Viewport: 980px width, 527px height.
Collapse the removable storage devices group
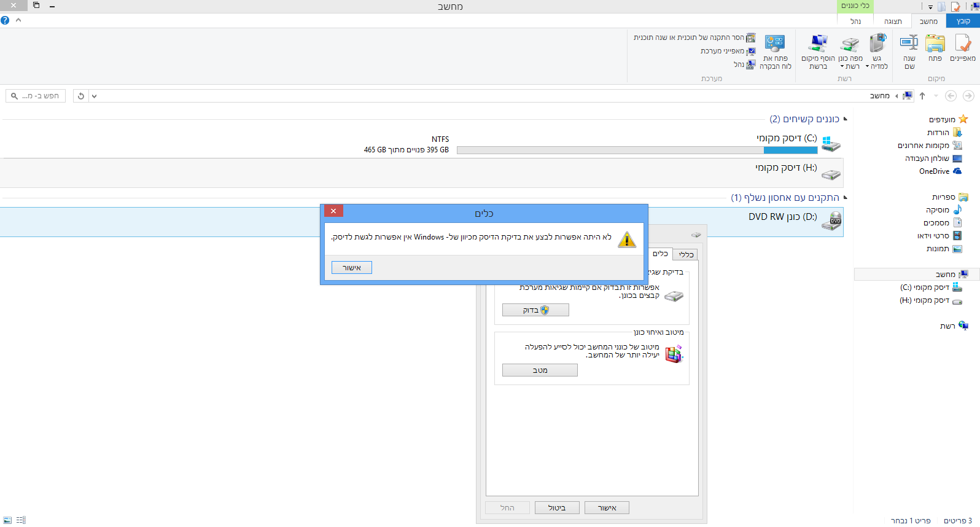pyautogui.click(x=846, y=197)
